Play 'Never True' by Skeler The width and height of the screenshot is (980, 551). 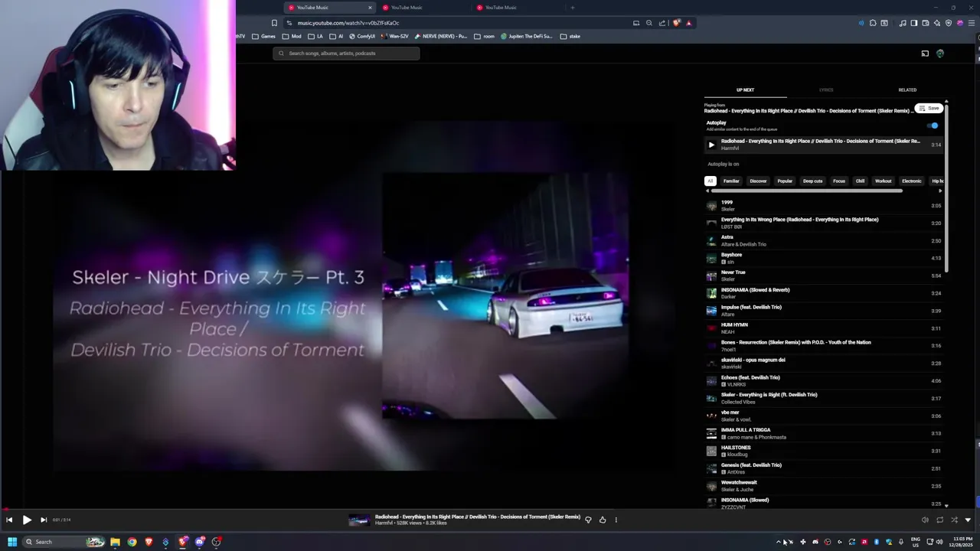click(x=823, y=276)
